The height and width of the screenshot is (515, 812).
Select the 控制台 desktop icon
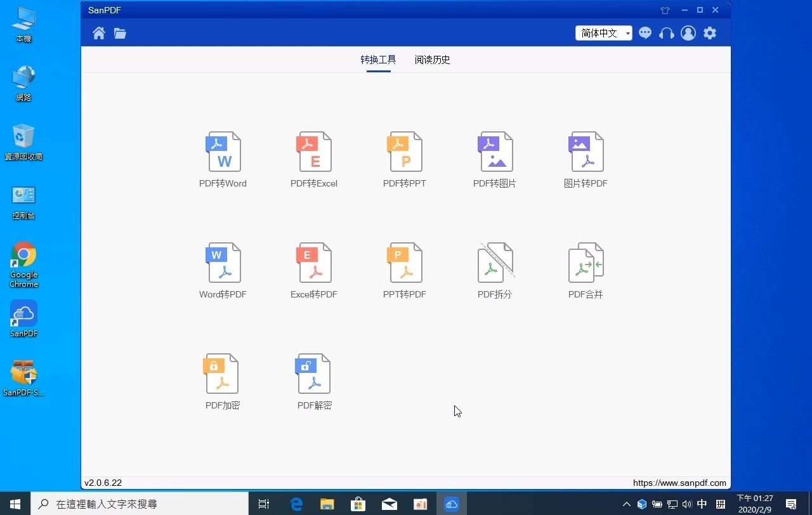pos(23,202)
